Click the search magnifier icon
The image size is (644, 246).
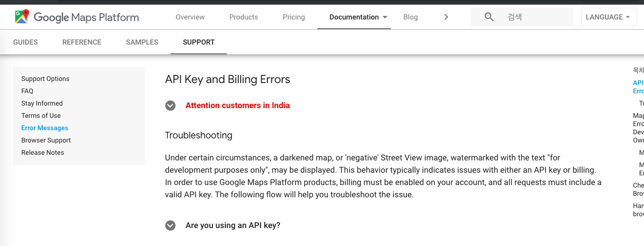pos(489,17)
